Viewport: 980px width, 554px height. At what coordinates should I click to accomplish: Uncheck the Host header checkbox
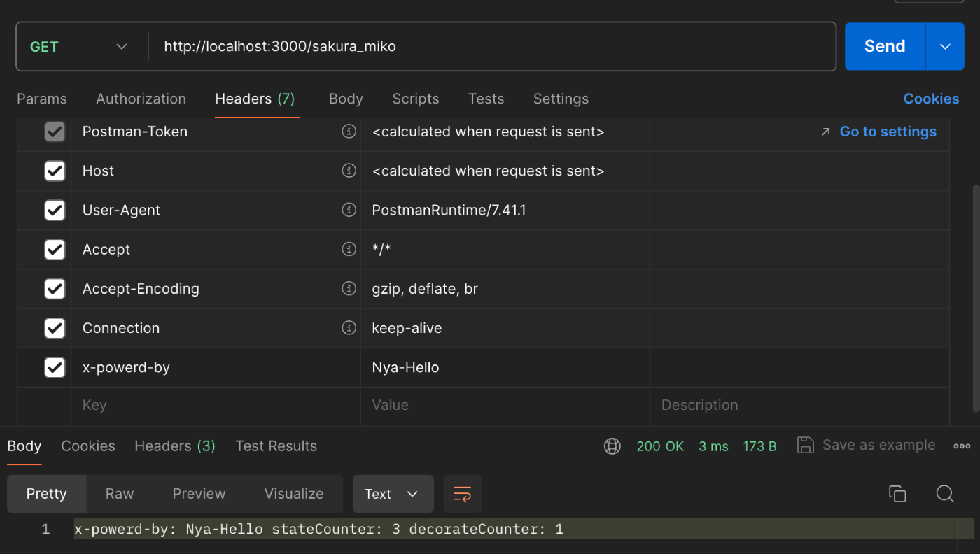coord(55,171)
